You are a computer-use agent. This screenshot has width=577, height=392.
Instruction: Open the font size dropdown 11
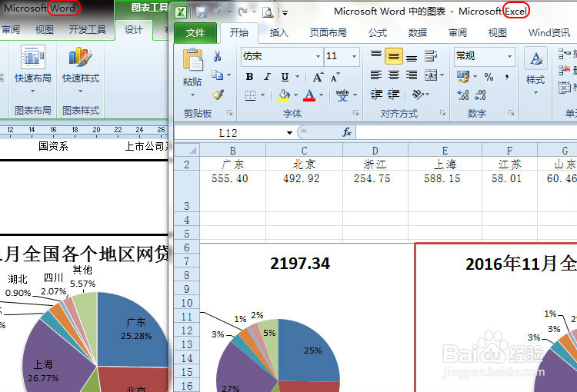click(354, 56)
